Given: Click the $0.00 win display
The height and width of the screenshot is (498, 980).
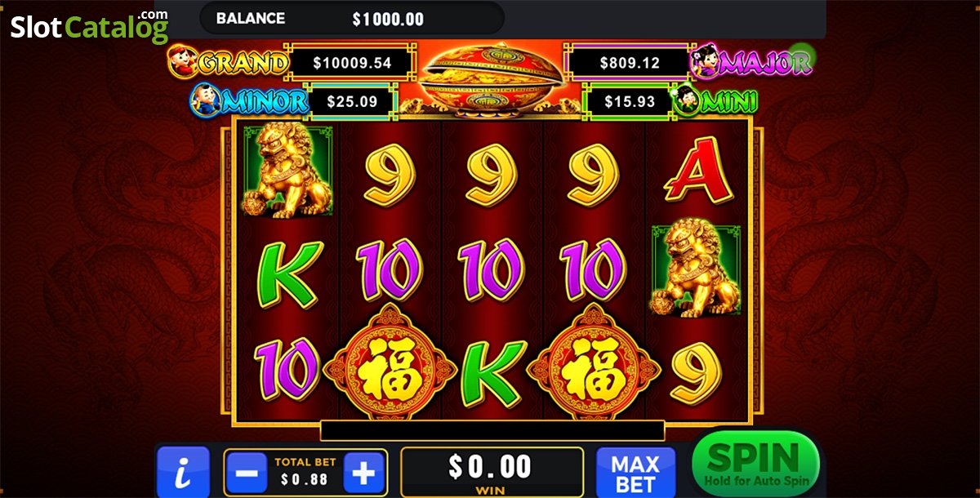Looking at the screenshot, I should tap(491, 473).
